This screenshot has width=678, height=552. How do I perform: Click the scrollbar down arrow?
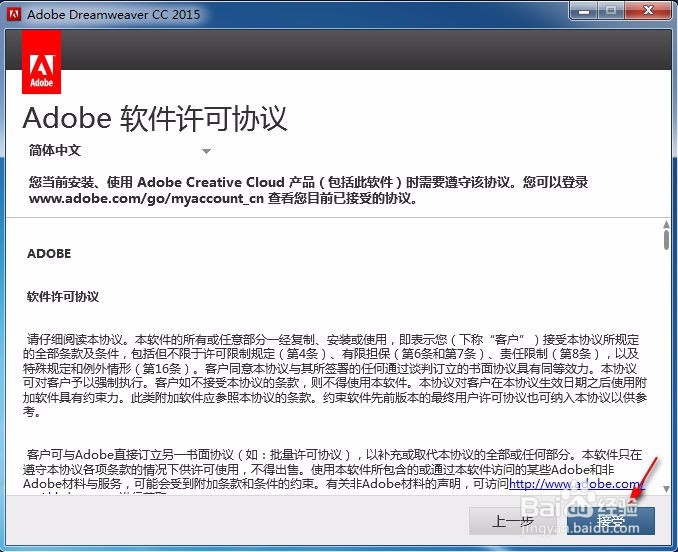click(666, 489)
